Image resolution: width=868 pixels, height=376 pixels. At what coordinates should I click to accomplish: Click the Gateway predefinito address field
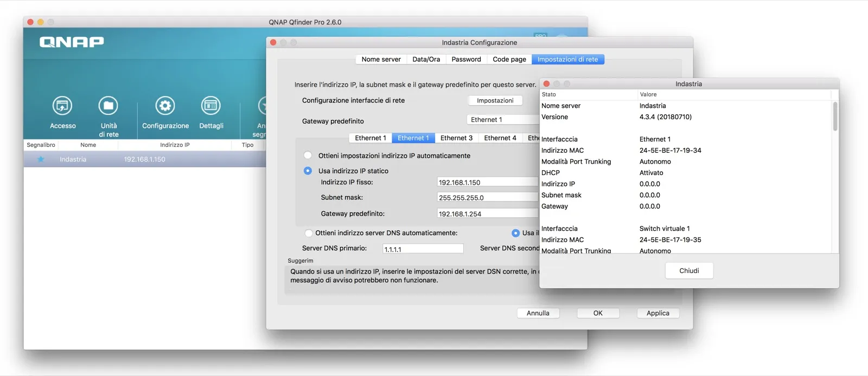coord(488,214)
